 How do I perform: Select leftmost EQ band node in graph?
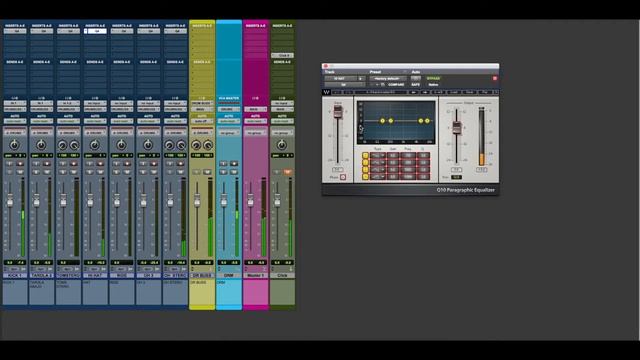click(382, 121)
